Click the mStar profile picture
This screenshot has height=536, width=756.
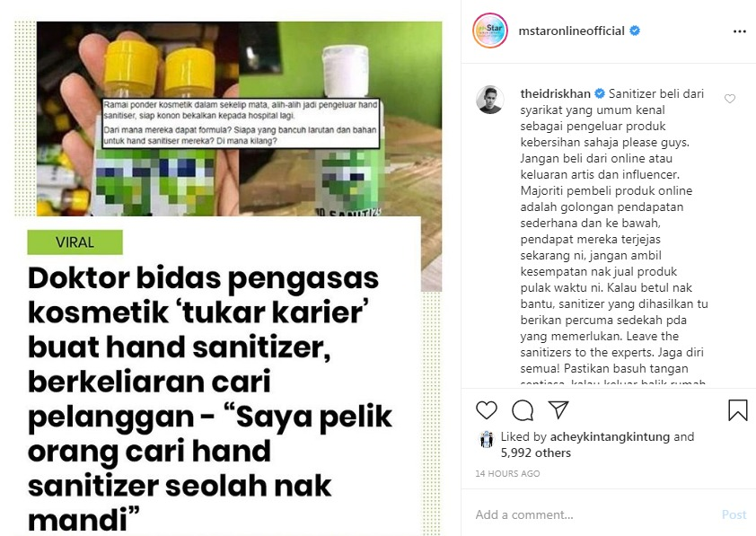(490, 31)
